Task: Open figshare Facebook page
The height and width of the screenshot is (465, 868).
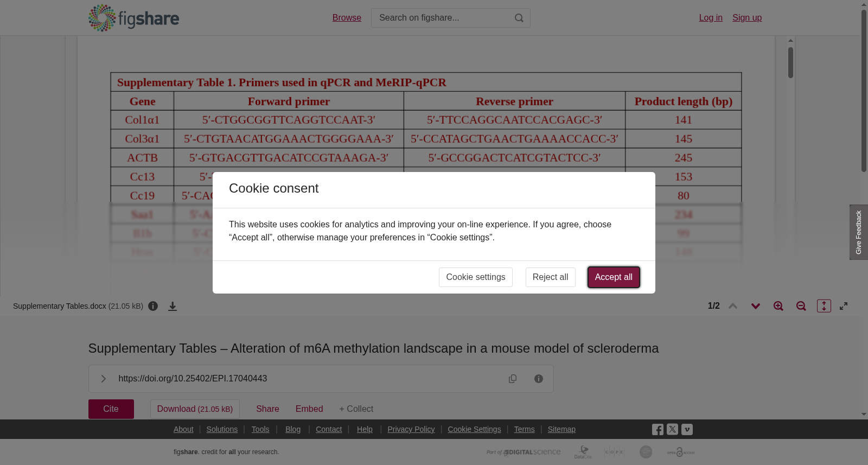Action: pos(658,430)
